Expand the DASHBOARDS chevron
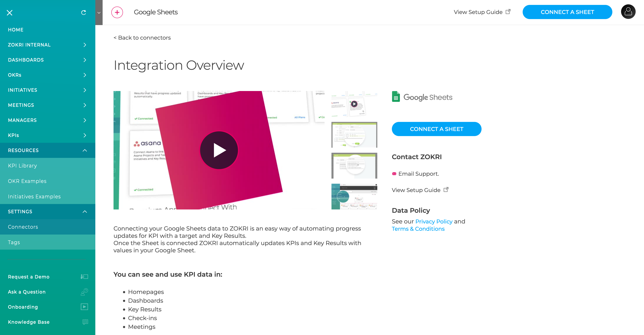Image resolution: width=644 pixels, height=335 pixels. click(x=85, y=60)
